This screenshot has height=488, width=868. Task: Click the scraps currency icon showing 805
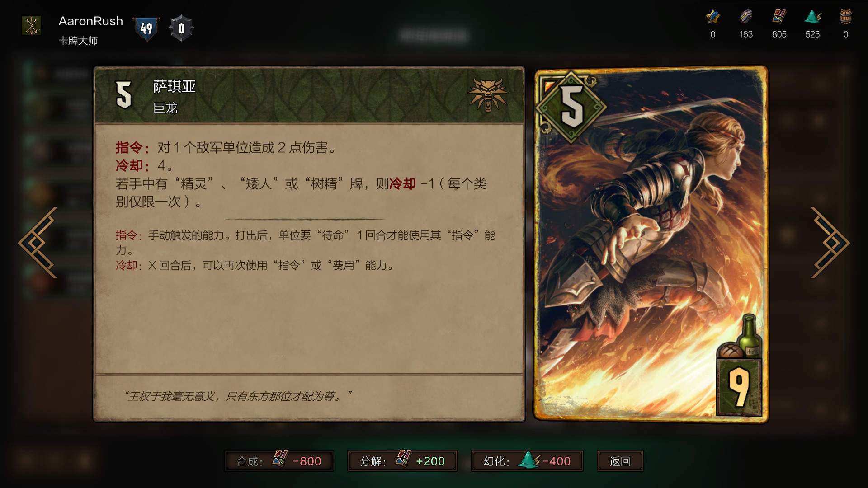coord(779,17)
